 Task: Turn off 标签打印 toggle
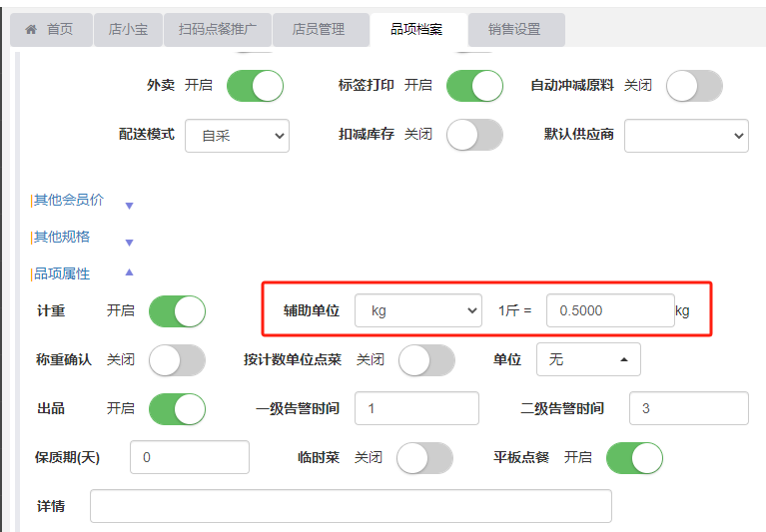point(473,86)
